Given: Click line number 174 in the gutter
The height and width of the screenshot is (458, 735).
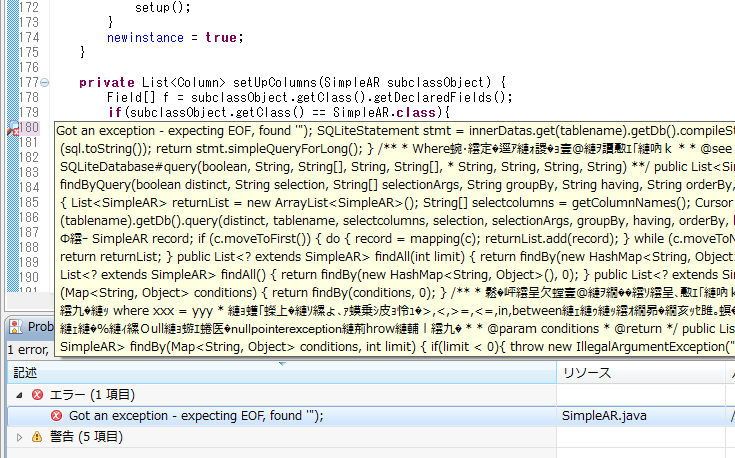Looking at the screenshot, I should [29, 38].
